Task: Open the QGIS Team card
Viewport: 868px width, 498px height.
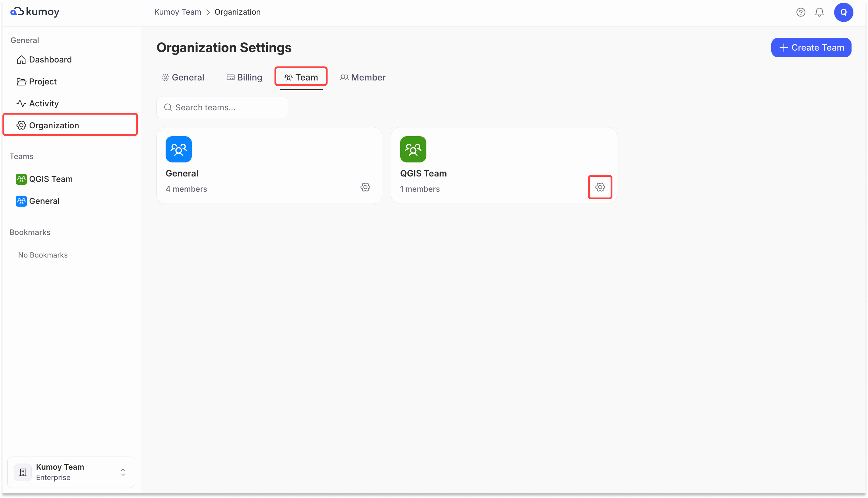Action: [479, 161]
